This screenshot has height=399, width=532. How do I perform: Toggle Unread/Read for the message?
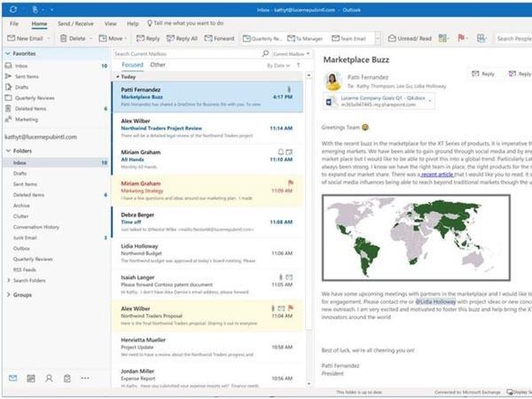coord(410,38)
